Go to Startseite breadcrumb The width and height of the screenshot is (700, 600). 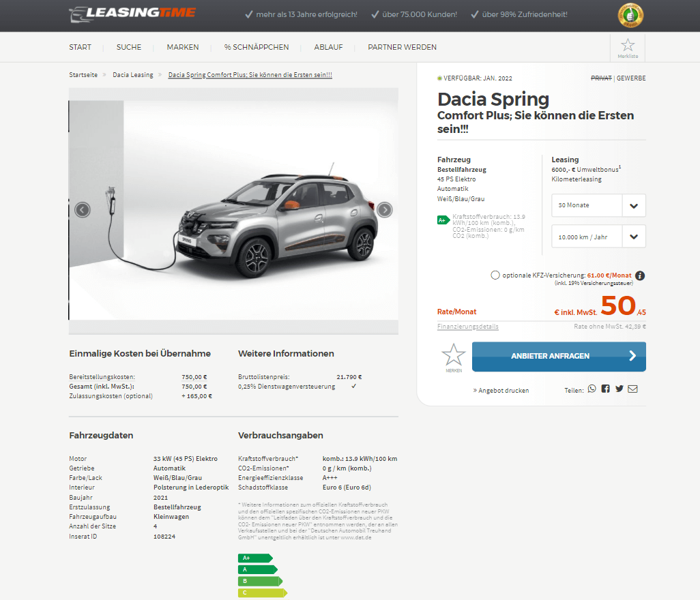click(x=83, y=75)
